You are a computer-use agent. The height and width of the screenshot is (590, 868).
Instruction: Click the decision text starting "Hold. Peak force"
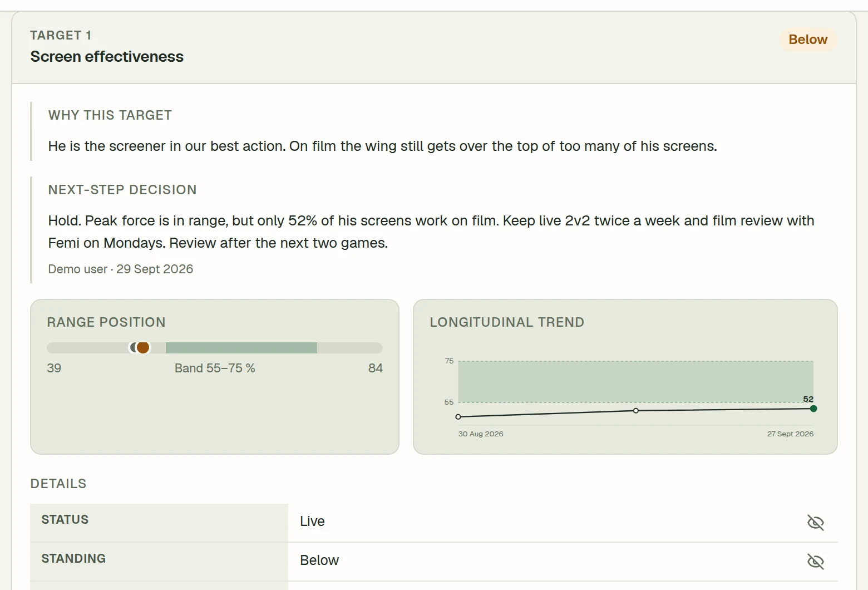pos(431,232)
